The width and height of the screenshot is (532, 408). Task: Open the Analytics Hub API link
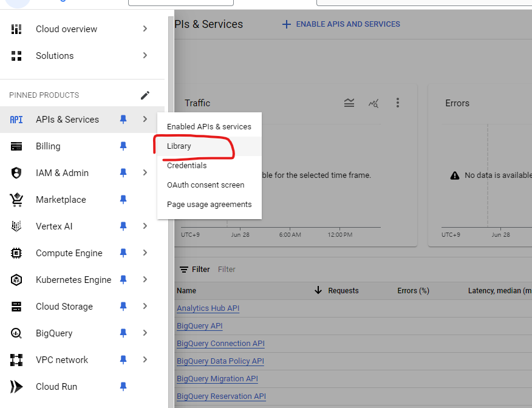[208, 308]
